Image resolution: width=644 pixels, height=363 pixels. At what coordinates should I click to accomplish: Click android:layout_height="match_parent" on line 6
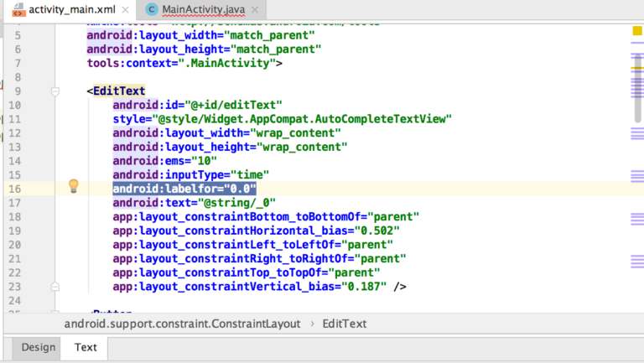(x=204, y=49)
